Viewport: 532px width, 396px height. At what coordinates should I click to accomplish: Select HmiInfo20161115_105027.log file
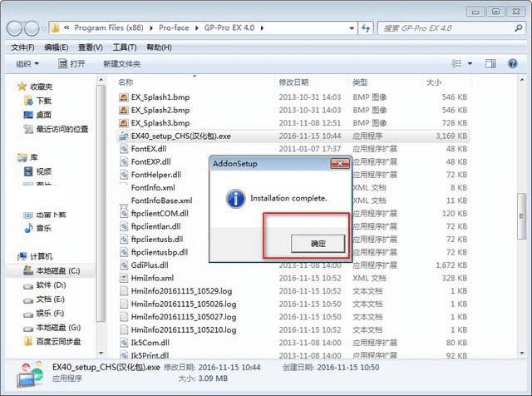(184, 317)
